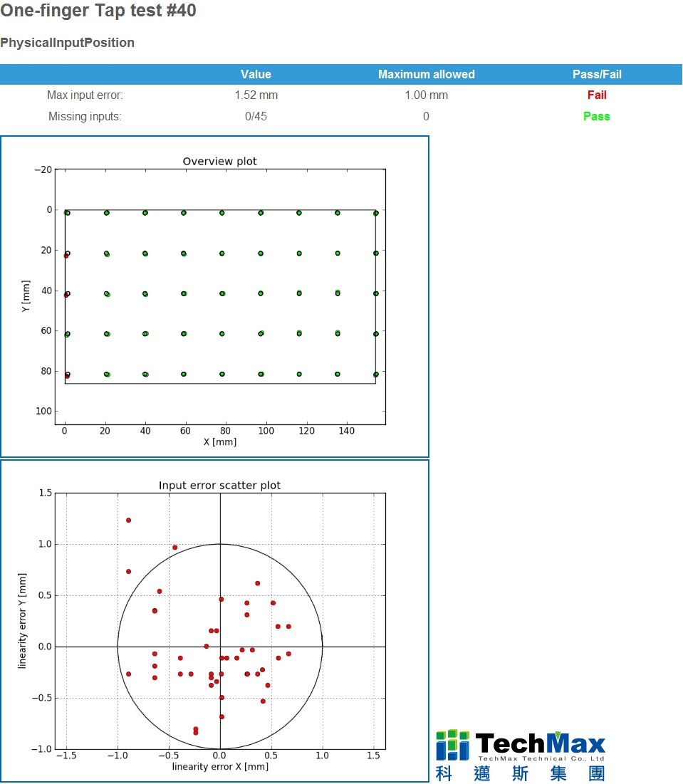683x784 pixels.
Task: Click the linearity error X axis label
Action: click(x=220, y=766)
